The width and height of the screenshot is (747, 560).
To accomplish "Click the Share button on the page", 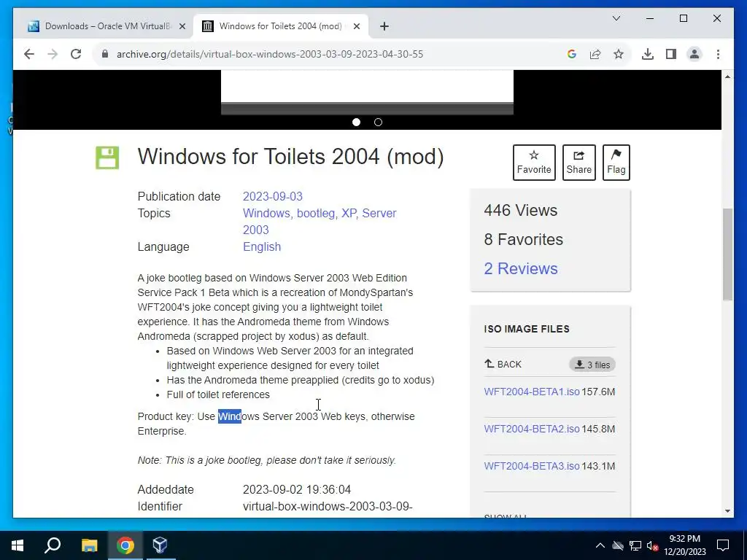I will [x=578, y=163].
